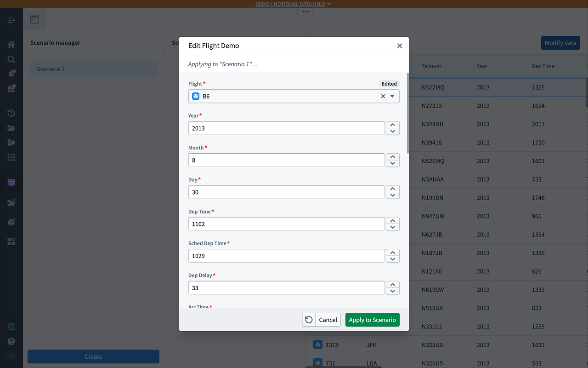
Task: Click the Day input field
Action: click(286, 192)
